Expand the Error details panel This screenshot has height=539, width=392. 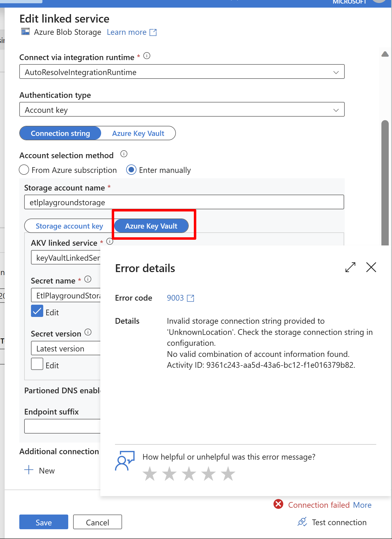tap(350, 267)
